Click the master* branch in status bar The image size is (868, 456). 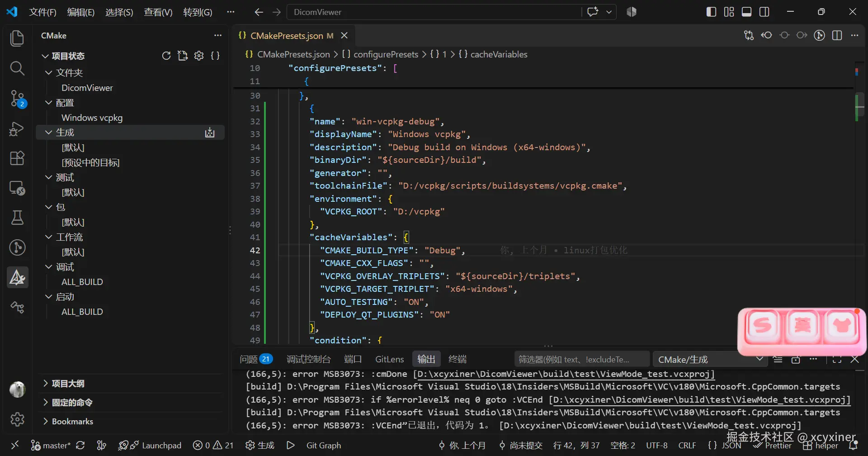coord(51,445)
